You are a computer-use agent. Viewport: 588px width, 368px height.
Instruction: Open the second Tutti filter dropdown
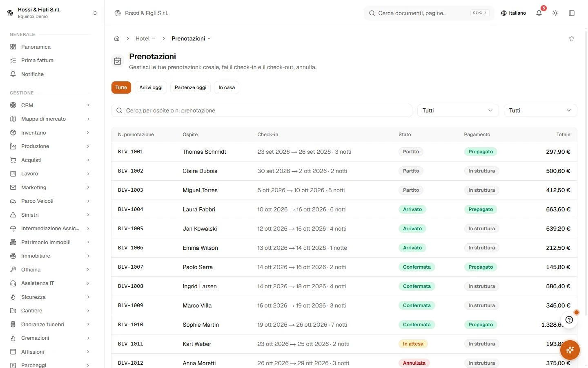click(x=540, y=110)
